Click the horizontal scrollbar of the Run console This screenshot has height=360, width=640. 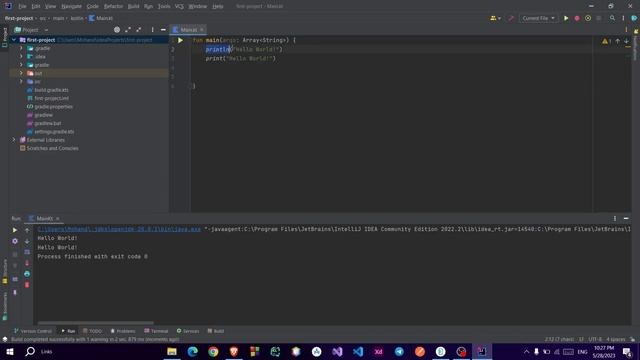(96, 323)
